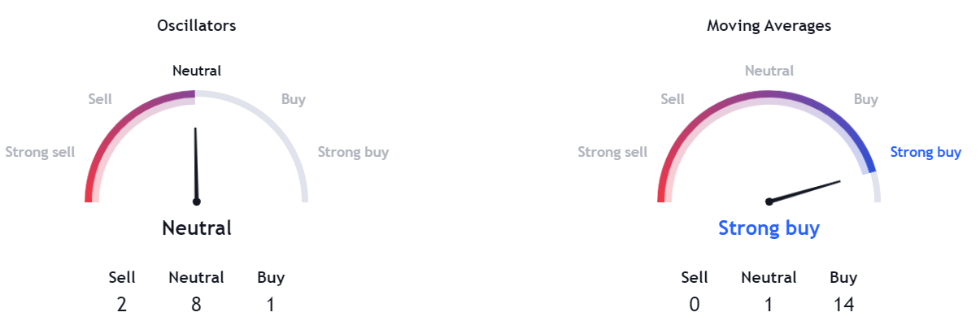The width and height of the screenshot is (980, 334).
Task: Open the Moving Averages section title
Action: (769, 26)
